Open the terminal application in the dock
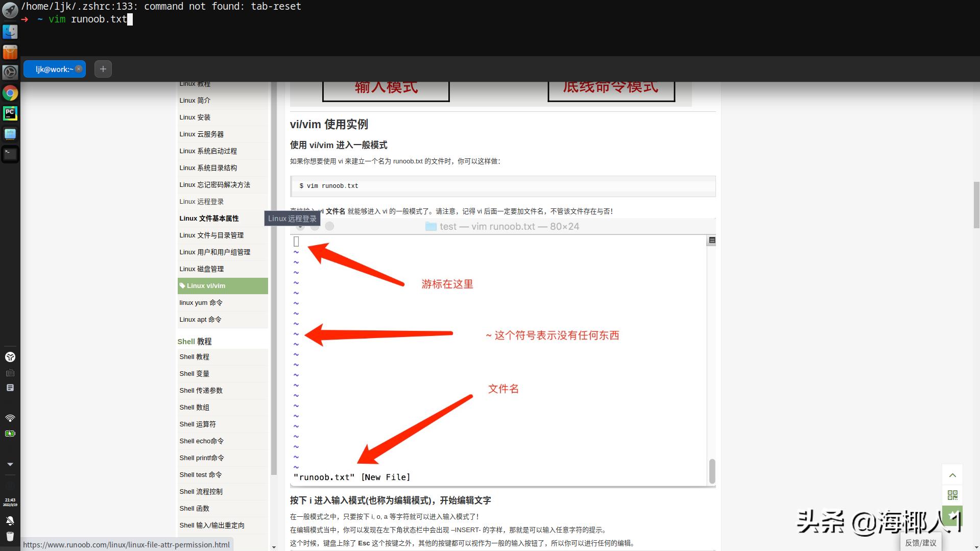This screenshot has height=551, width=980. point(10,154)
